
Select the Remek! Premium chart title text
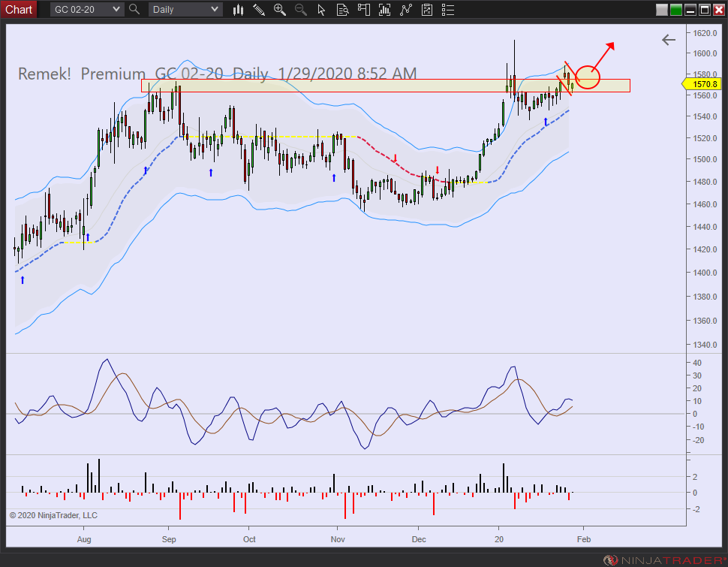[218, 74]
